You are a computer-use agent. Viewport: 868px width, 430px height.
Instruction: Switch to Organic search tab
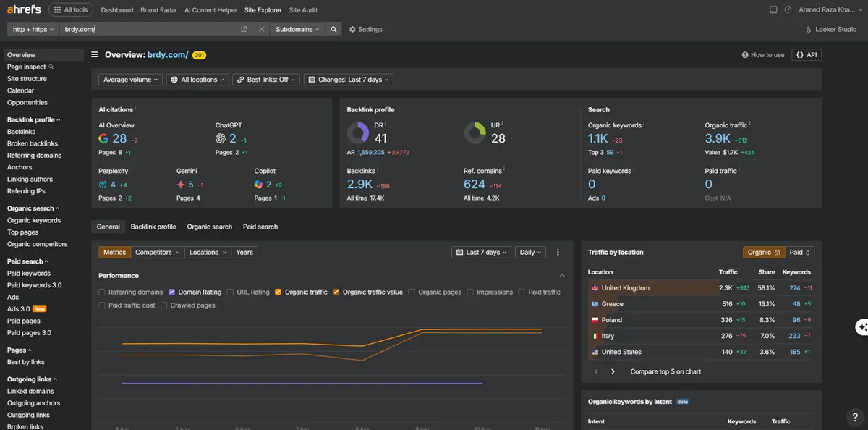coord(210,227)
